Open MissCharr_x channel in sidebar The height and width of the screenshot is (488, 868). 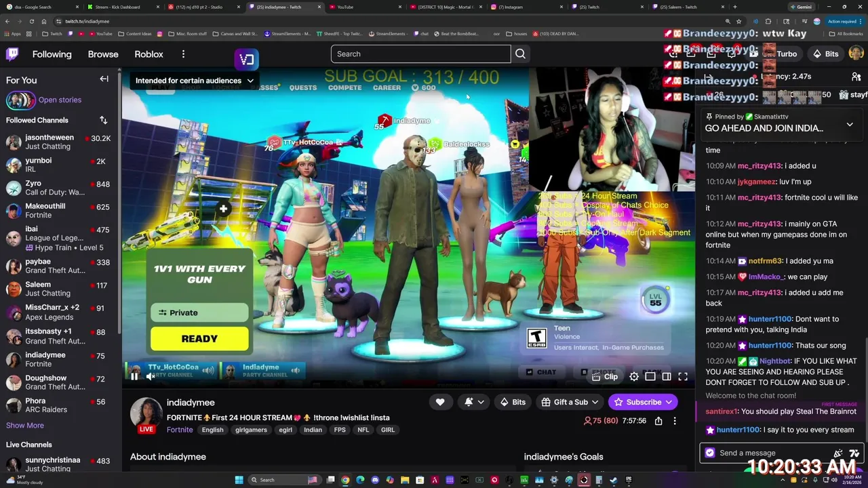click(58, 312)
